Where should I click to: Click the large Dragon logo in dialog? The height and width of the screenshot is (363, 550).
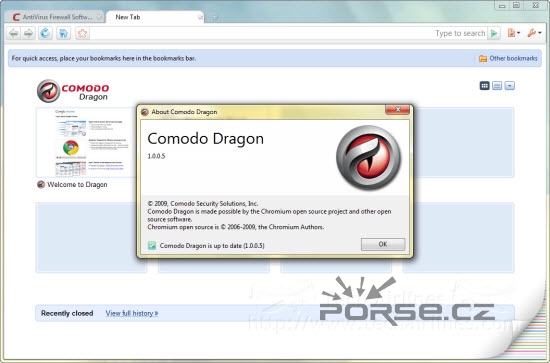(x=368, y=157)
